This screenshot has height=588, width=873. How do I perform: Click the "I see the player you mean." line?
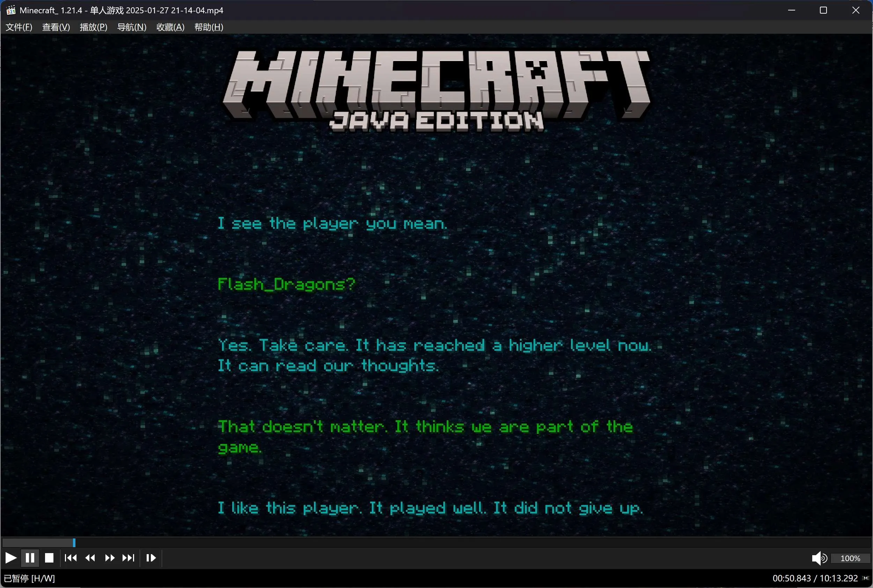(x=332, y=224)
